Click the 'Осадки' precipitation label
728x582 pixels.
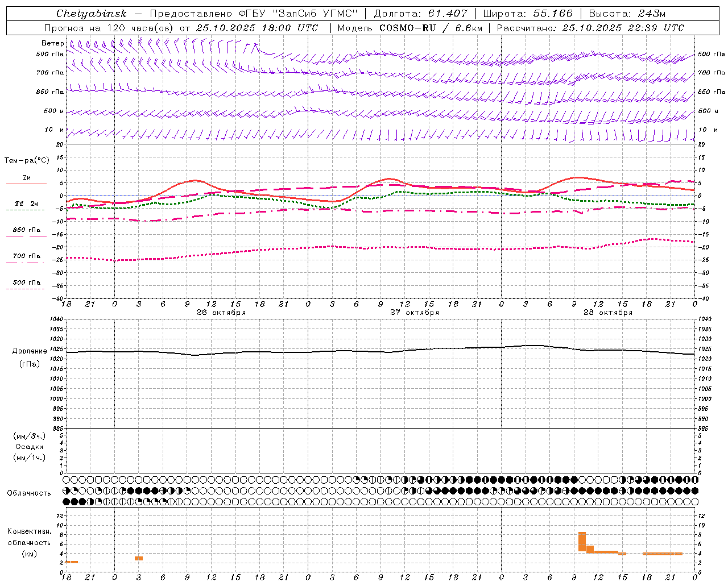(29, 447)
